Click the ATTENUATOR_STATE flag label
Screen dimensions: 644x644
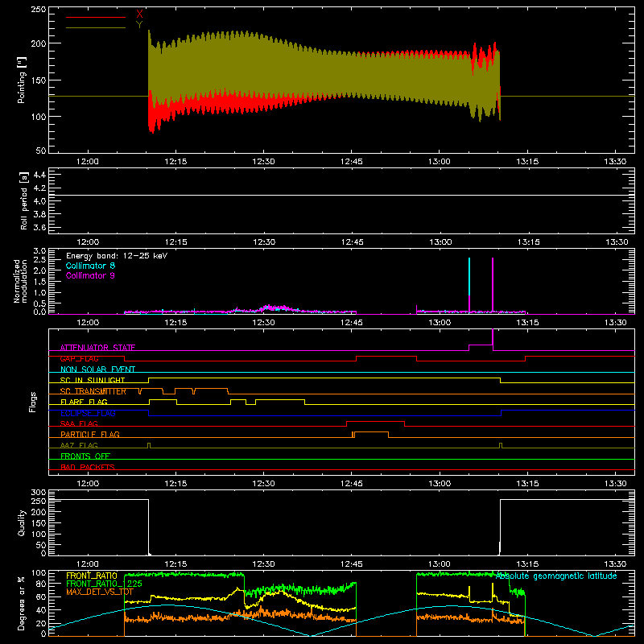[97, 348]
